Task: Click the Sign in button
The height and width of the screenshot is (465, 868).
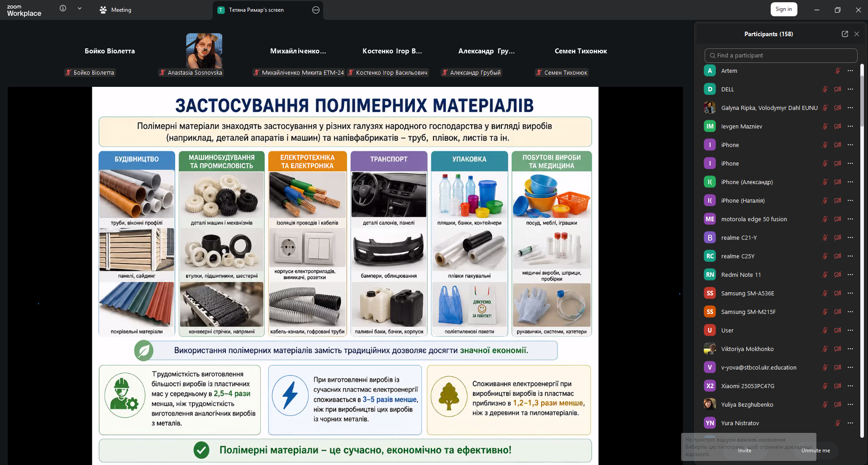Action: tap(784, 9)
